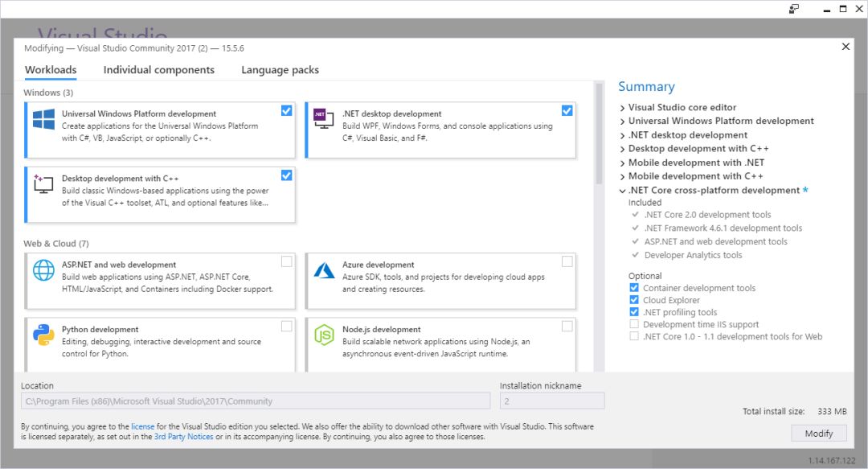Expand Desktop development with C++ summary

pyautogui.click(x=623, y=149)
